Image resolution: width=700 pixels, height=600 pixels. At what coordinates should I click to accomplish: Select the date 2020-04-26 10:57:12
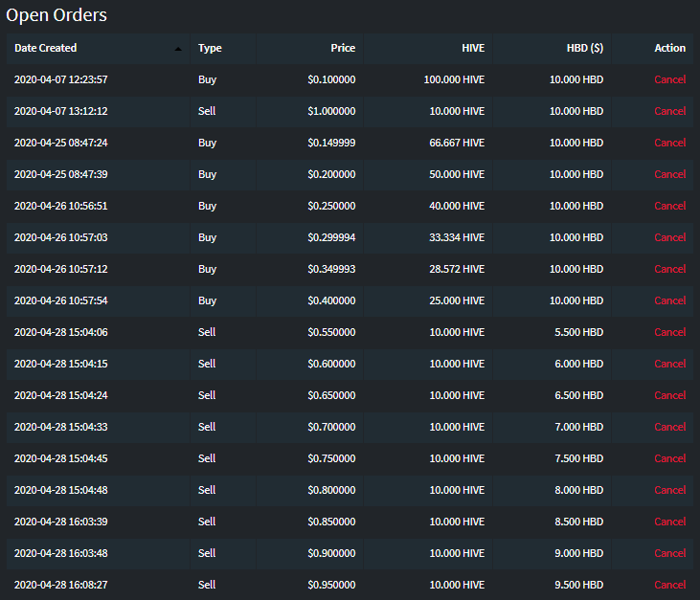pyautogui.click(x=60, y=269)
